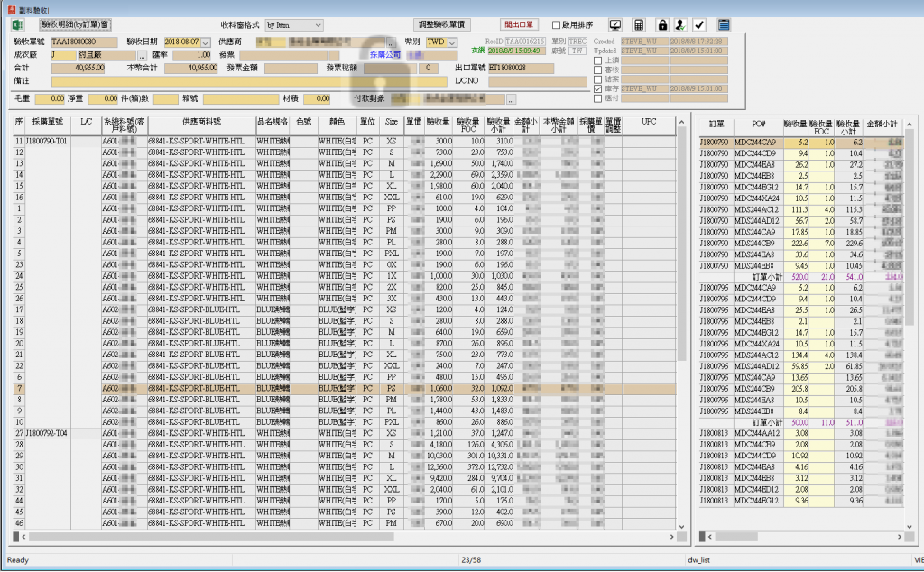Click the main table vertical scrollbar
The height and width of the screenshot is (572, 924).
click(682, 244)
